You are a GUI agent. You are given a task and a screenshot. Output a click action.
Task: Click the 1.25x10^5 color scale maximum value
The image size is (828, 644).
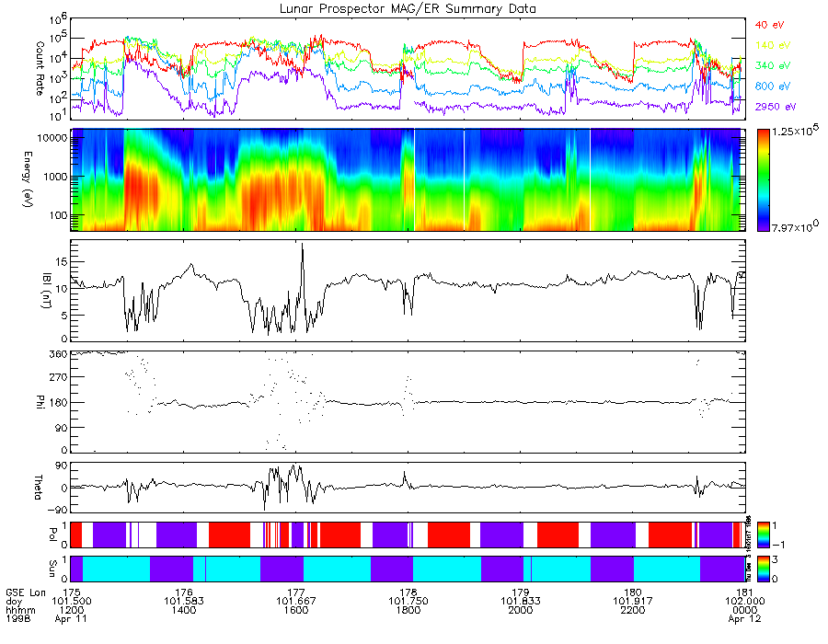pyautogui.click(x=795, y=131)
